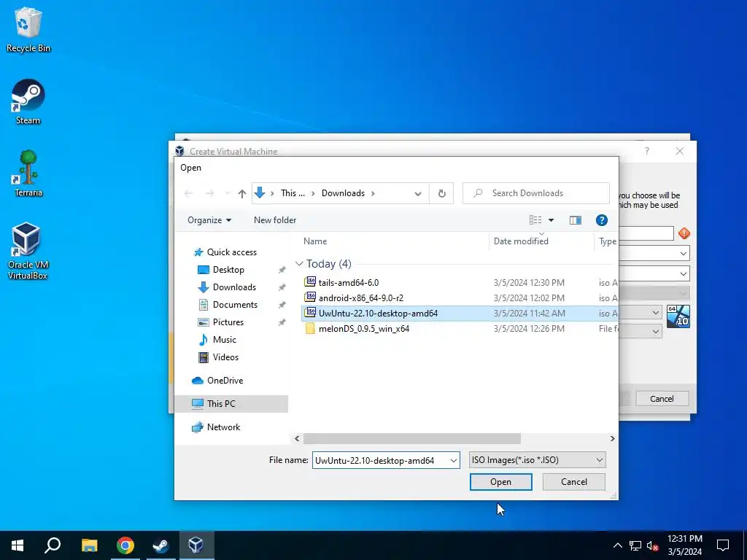
Task: Select the Oracle VM VirtualBox desktop shortcut
Action: pos(28,251)
